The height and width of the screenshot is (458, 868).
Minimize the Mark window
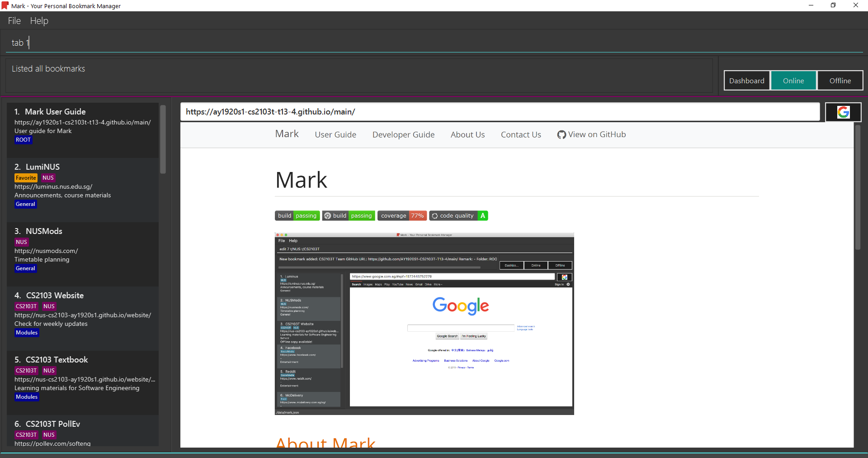click(811, 5)
